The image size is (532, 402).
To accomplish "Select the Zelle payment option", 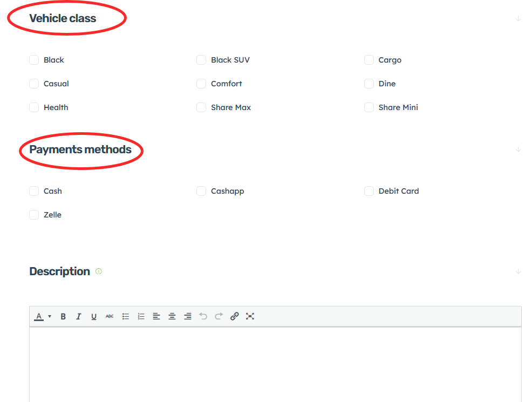I will pos(34,215).
